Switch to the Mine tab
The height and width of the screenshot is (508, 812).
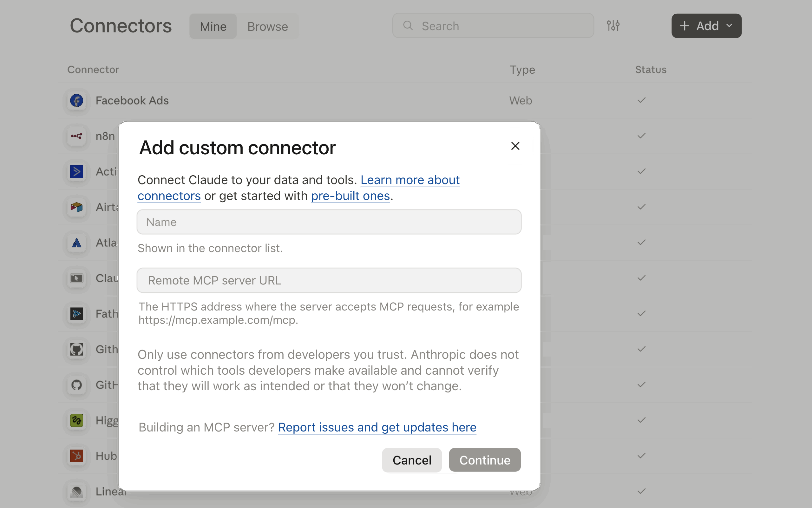coord(213,26)
